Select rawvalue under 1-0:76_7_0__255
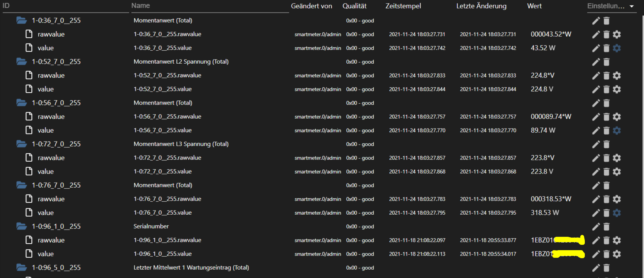Viewport: 644px width, 278px height. [51, 199]
